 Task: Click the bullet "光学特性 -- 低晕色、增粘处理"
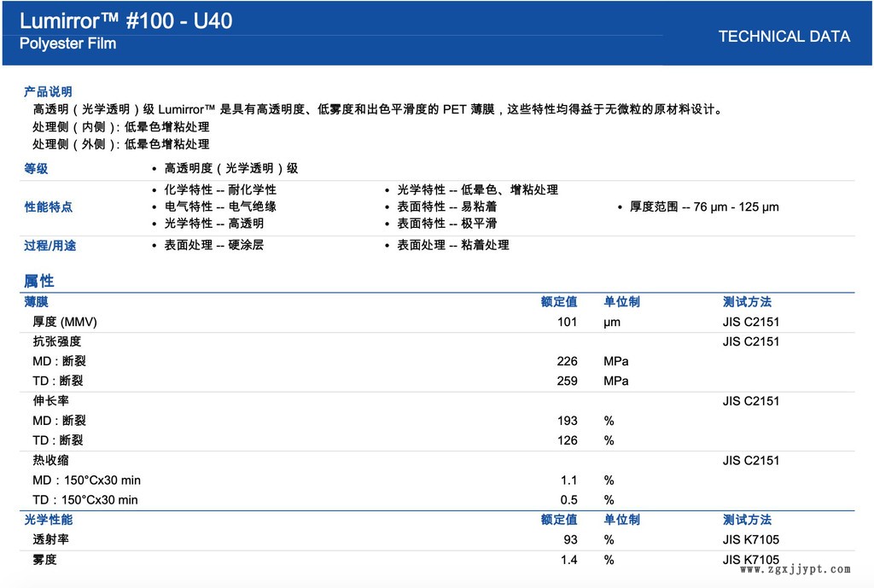(478, 189)
